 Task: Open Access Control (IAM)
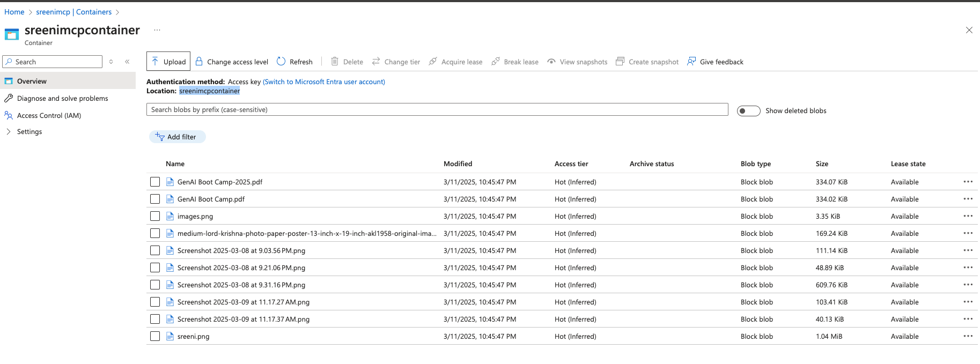[x=49, y=115]
